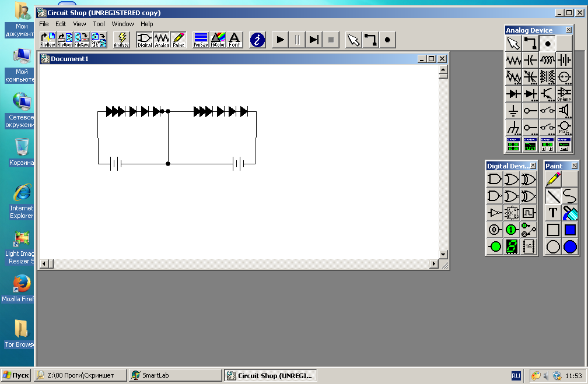The height and width of the screenshot is (384, 588).
Task: Pick the AND gate in Digital Device
Action: click(495, 179)
